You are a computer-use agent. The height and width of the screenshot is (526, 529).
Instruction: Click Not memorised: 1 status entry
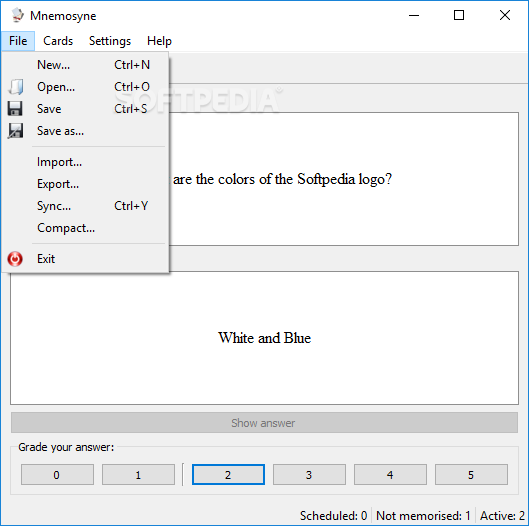pos(423,516)
